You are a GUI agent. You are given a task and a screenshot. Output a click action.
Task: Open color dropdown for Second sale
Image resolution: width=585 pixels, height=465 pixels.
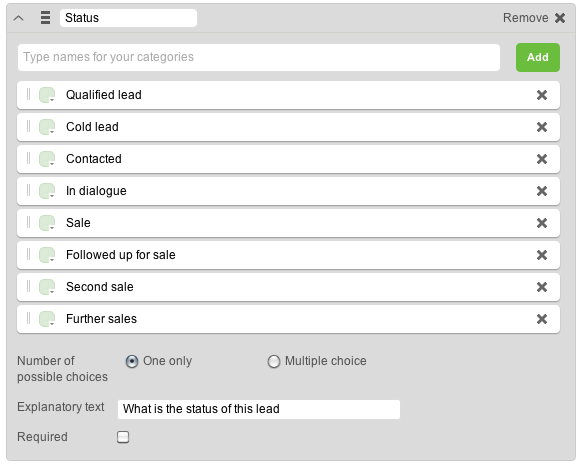tap(47, 287)
